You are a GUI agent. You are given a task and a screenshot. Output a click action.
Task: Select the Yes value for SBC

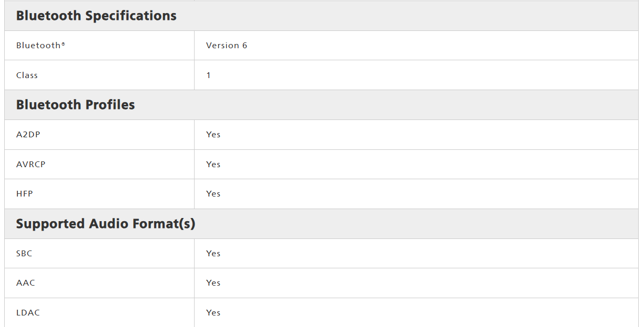(213, 254)
